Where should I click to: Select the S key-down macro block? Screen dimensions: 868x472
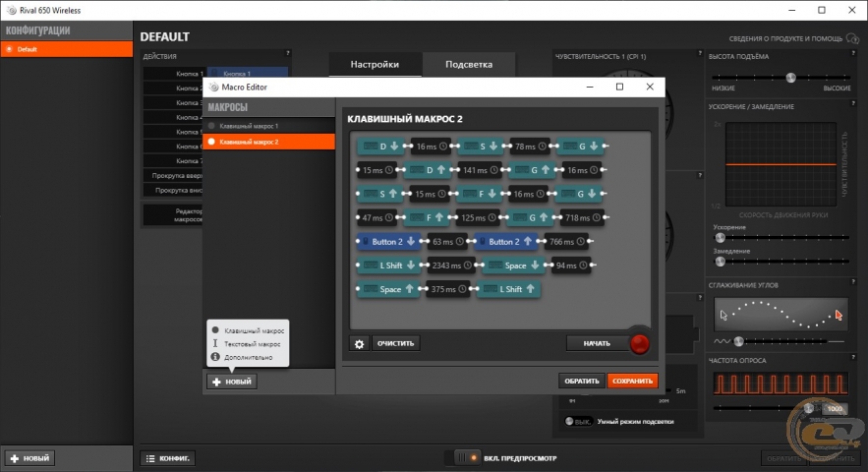(x=481, y=147)
